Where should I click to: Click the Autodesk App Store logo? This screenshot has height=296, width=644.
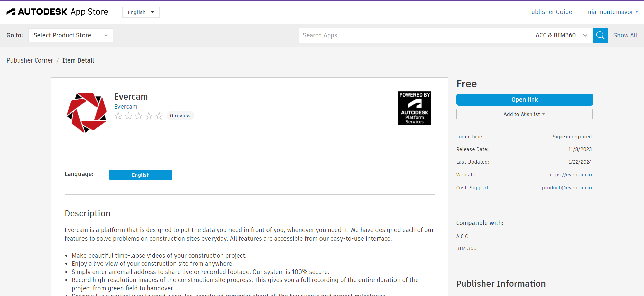click(57, 12)
